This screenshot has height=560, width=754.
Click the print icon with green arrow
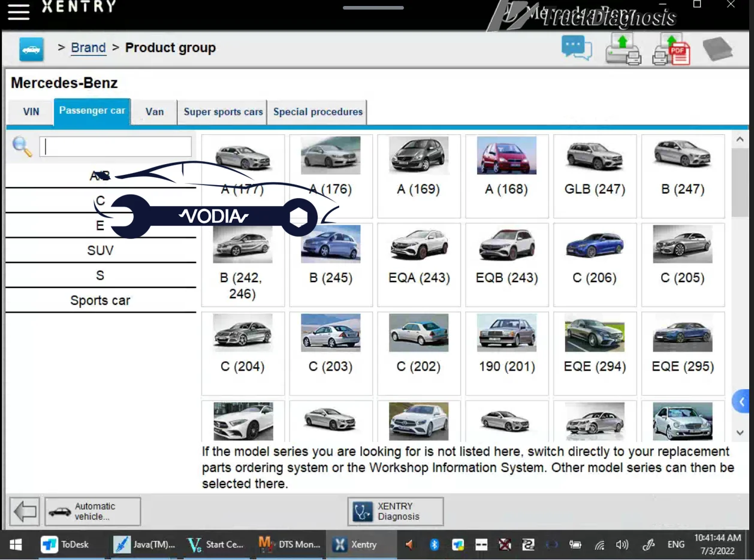pyautogui.click(x=623, y=49)
